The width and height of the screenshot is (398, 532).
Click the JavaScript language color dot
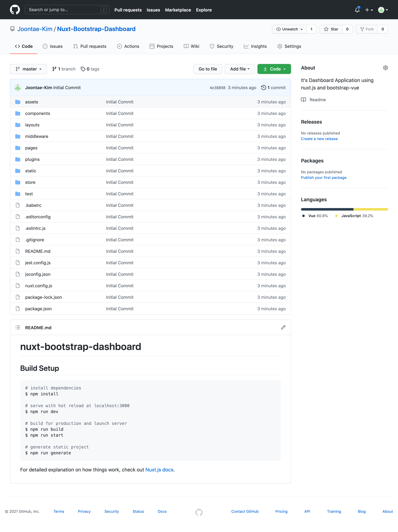(336, 216)
